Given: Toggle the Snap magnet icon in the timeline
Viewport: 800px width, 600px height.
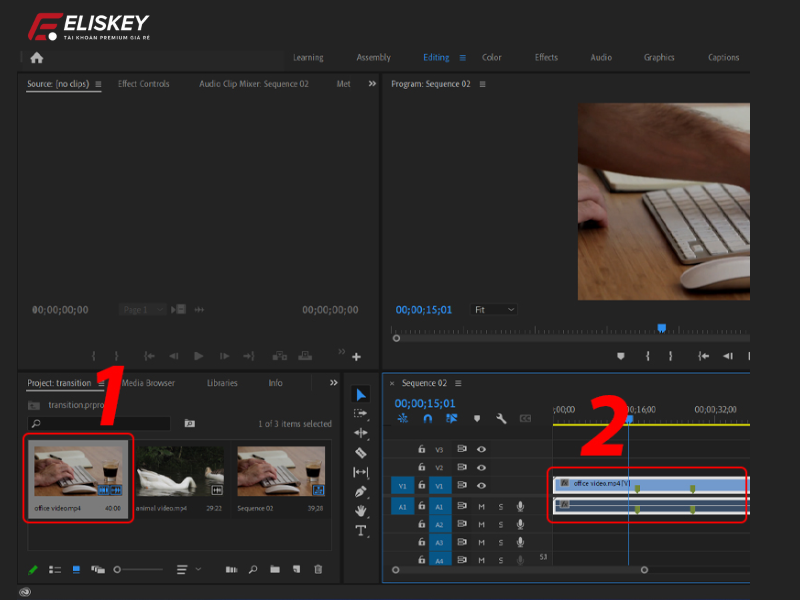Looking at the screenshot, I should [427, 418].
